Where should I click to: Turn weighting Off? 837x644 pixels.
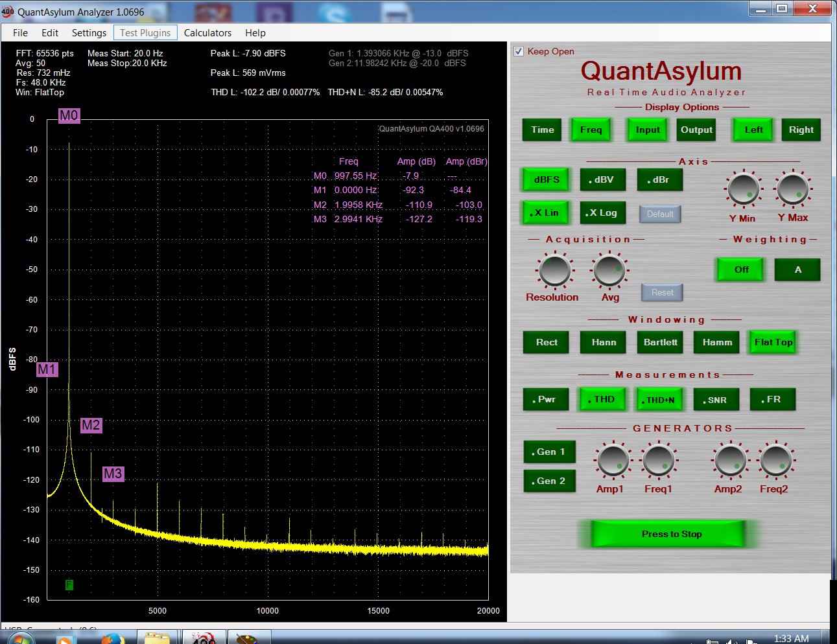(741, 270)
